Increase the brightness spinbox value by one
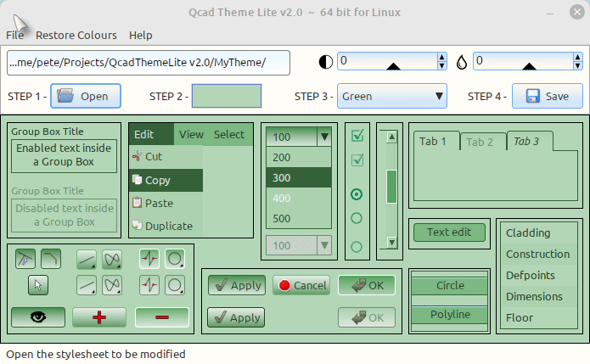Screen dimensions: 590x364 coord(441,58)
